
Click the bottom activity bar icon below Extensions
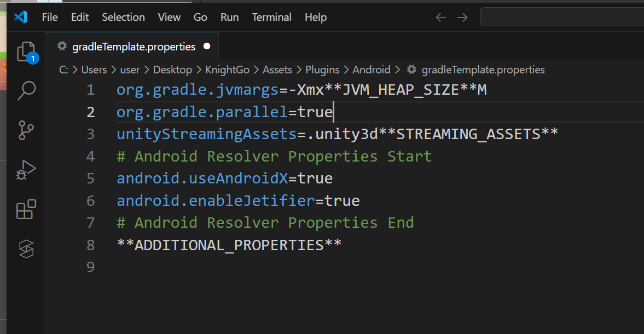(x=26, y=249)
